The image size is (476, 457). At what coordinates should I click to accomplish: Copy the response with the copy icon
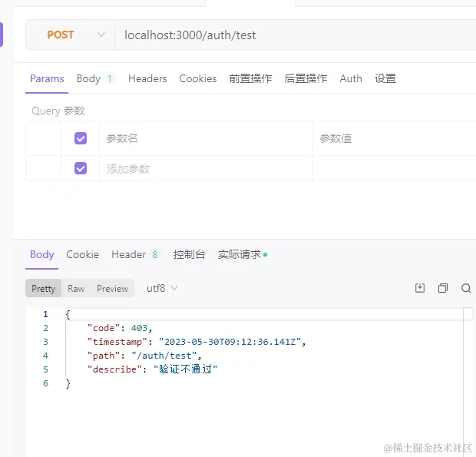[443, 288]
